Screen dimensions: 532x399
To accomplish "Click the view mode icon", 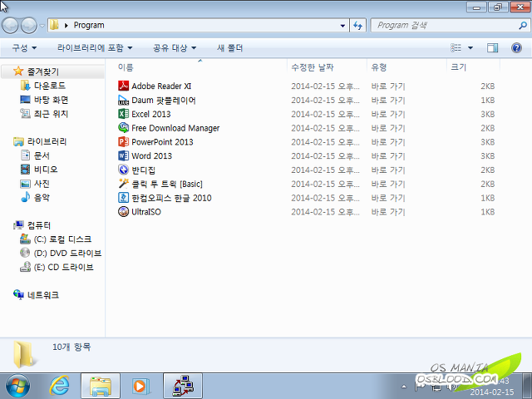I will pyautogui.click(x=456, y=48).
